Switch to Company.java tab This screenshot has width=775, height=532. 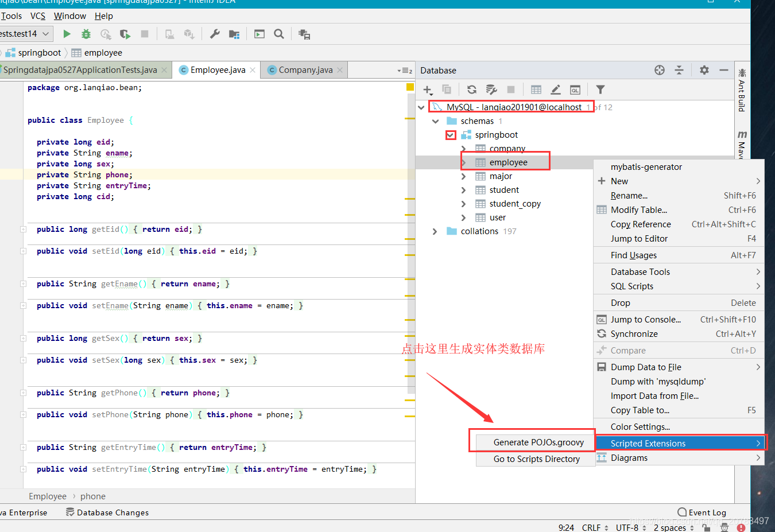click(x=305, y=70)
